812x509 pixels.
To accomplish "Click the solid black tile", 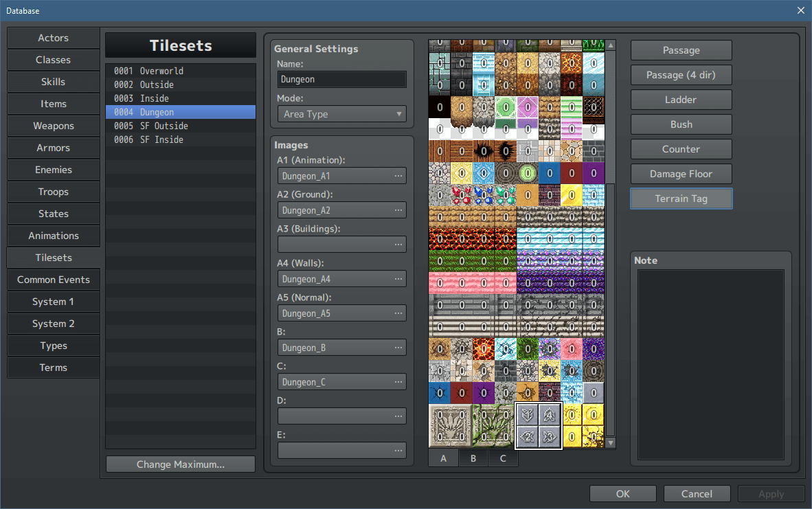I will 440,107.
